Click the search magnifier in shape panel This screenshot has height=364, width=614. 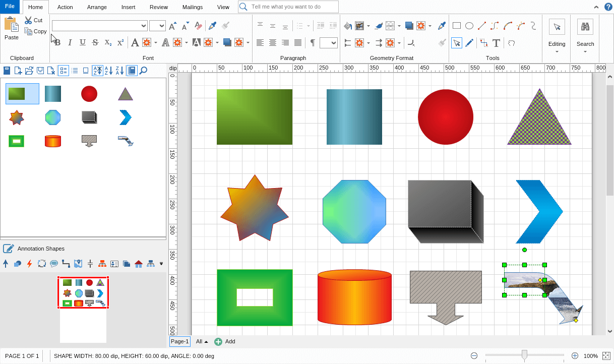[x=143, y=71]
